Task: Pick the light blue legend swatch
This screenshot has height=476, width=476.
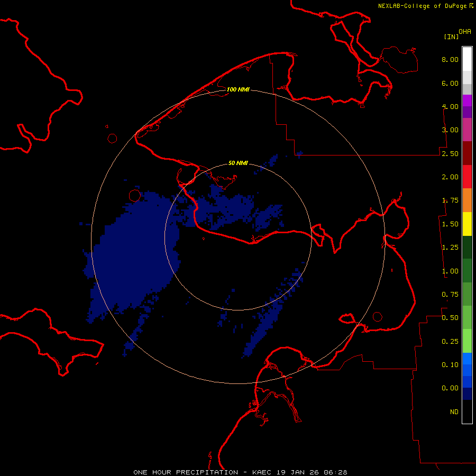Action: [x=467, y=359]
